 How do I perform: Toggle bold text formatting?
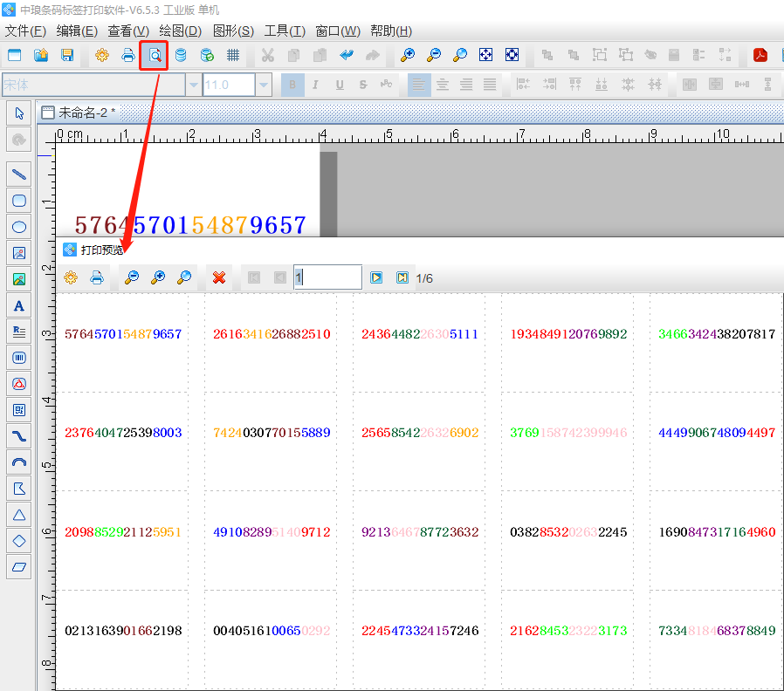coord(292,85)
